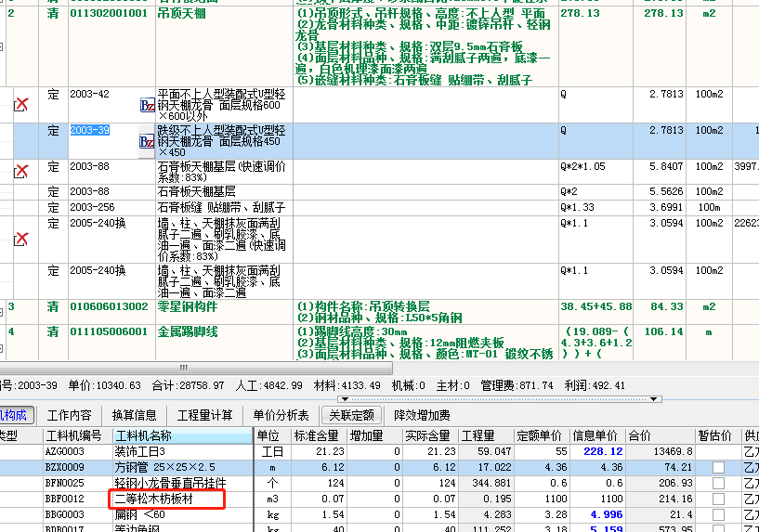Click the Bz icon in selected row 2003-39

(147, 141)
